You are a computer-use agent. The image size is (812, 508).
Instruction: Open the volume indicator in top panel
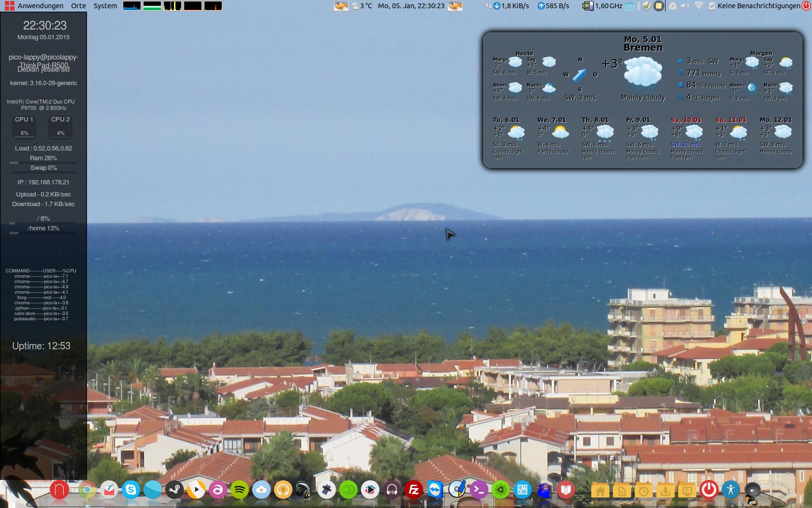(x=685, y=6)
